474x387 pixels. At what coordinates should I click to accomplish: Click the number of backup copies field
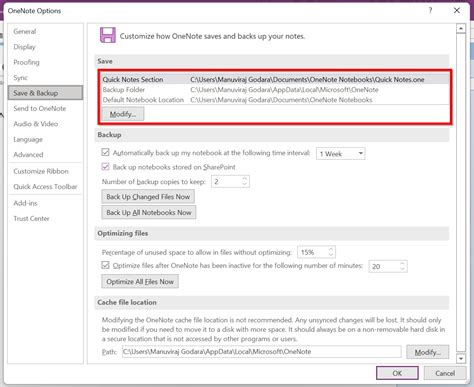click(x=227, y=182)
